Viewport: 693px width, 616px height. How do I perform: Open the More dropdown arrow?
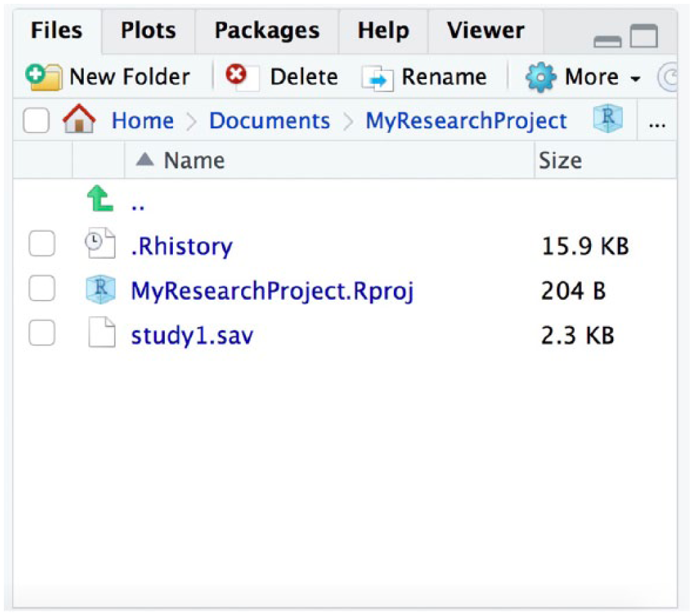pos(635,79)
